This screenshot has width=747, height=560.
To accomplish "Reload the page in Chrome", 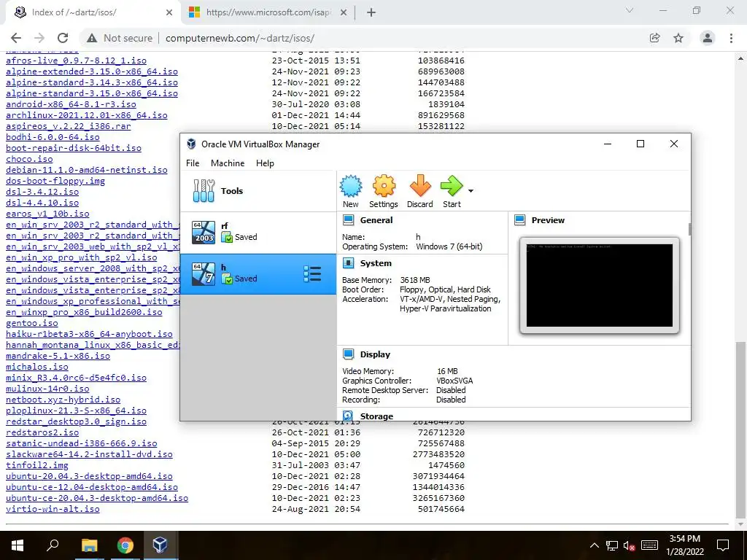I will click(x=63, y=38).
